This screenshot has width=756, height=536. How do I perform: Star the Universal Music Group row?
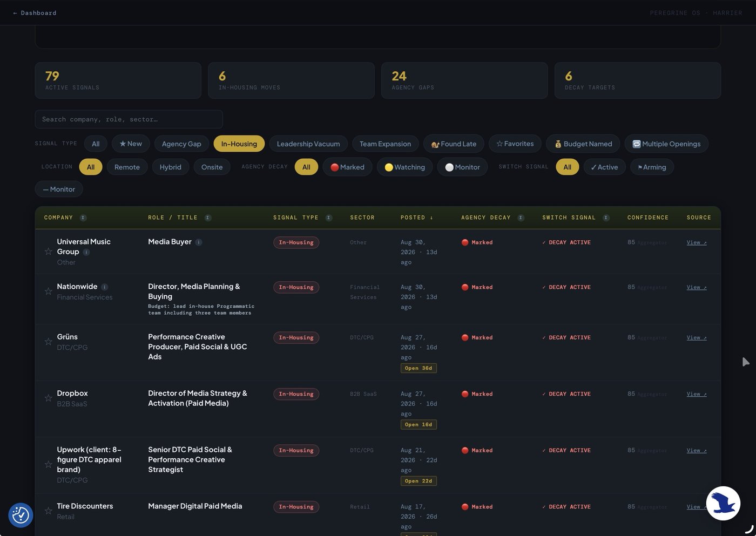point(48,252)
